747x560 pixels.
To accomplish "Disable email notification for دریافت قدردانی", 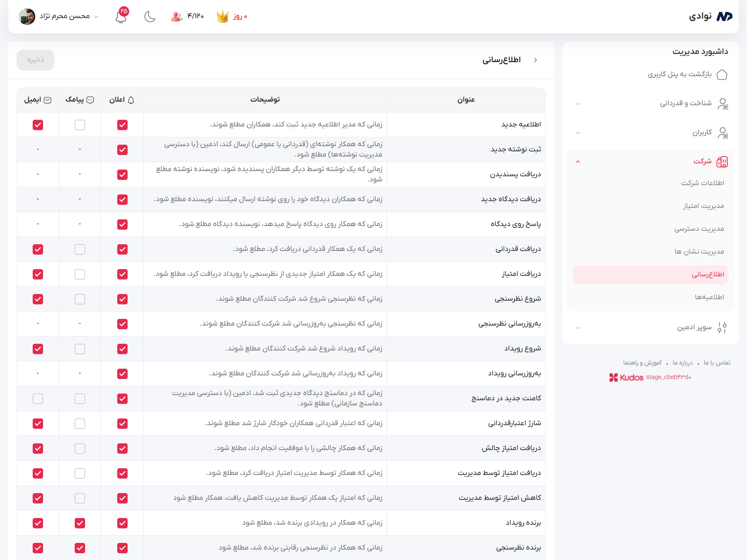I will tap(38, 249).
